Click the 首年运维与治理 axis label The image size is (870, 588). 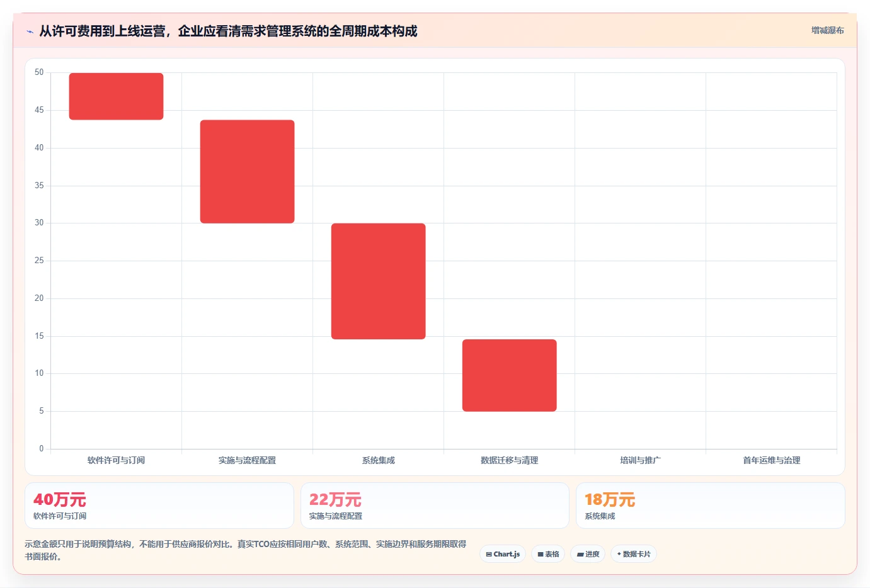[771, 460]
